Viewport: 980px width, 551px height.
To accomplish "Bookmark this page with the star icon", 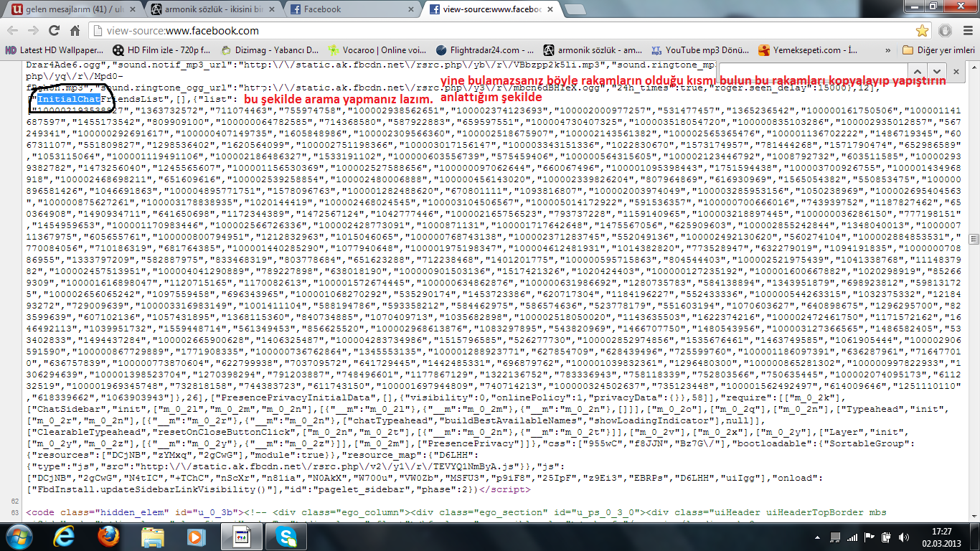I will click(x=922, y=31).
